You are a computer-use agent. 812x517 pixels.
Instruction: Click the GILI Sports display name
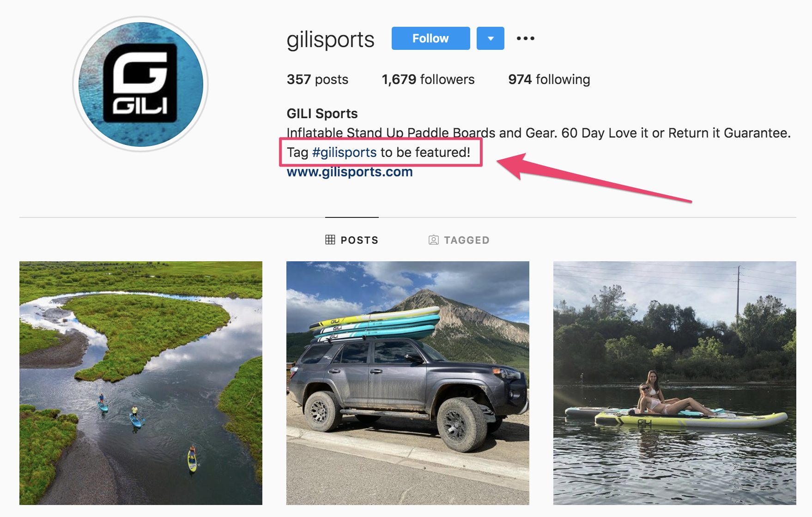point(322,114)
